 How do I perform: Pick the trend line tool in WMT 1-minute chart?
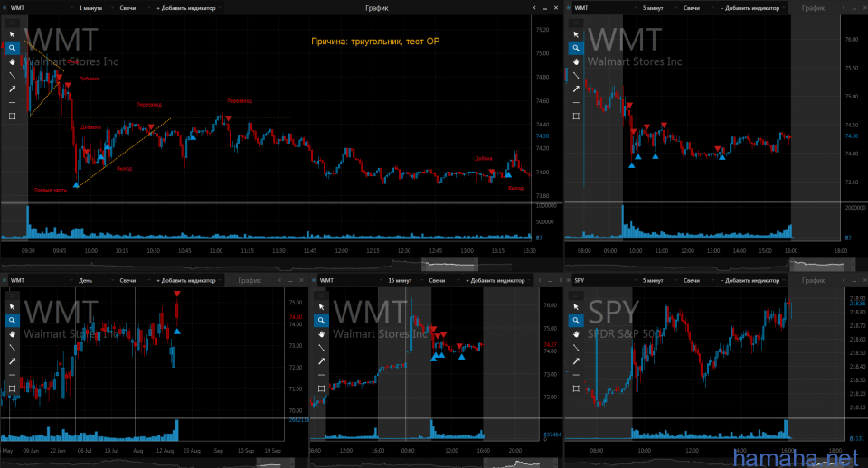pos(12,75)
